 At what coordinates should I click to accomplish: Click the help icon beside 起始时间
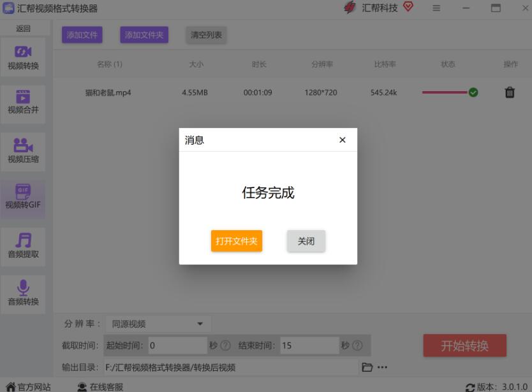(225, 345)
